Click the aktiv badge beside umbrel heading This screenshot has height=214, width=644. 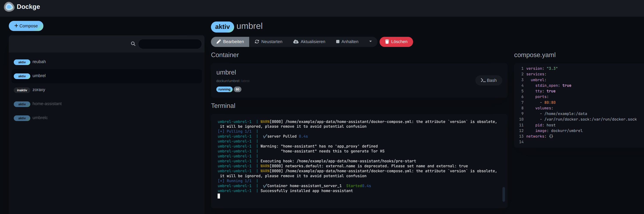point(222,27)
